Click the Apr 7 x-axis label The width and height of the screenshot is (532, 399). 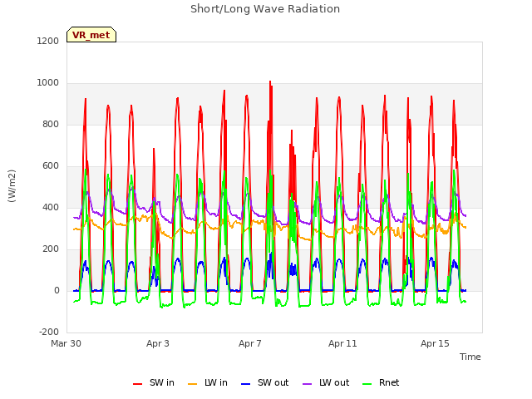click(x=249, y=343)
